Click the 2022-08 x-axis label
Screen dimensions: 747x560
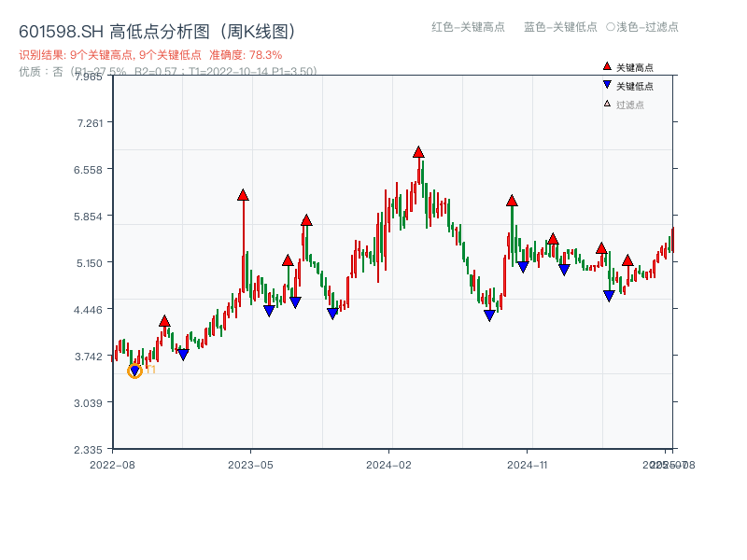pos(112,465)
